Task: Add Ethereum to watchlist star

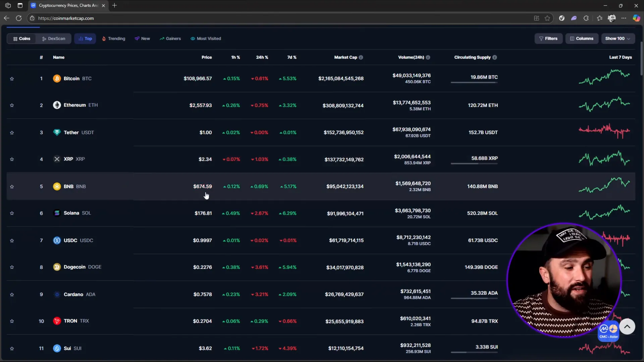Action: tap(12, 105)
